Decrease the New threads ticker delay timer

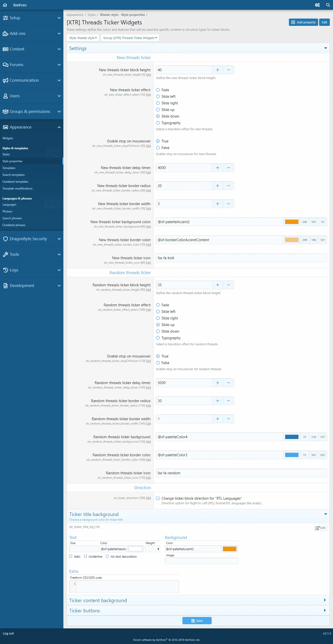(x=228, y=168)
